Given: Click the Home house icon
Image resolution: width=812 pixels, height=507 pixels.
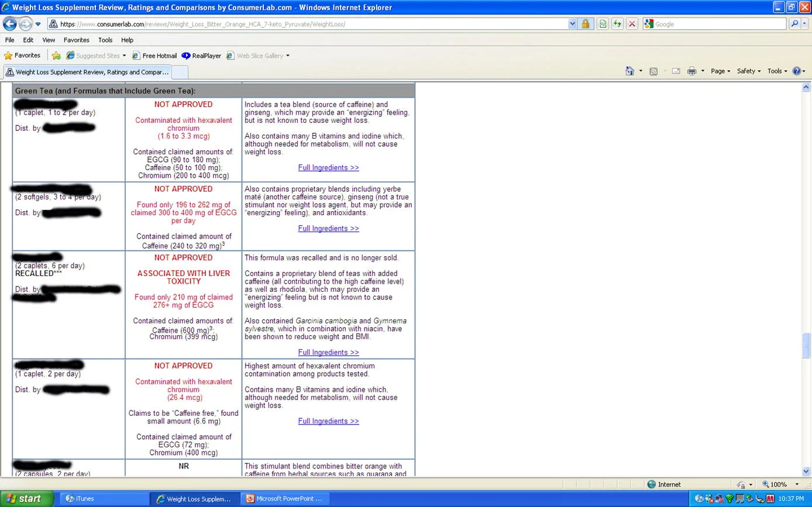Looking at the screenshot, I should coord(629,71).
